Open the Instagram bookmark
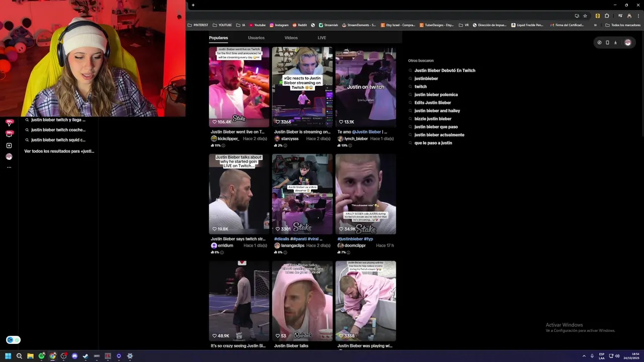Image resolution: width=644 pixels, height=362 pixels. click(x=279, y=25)
